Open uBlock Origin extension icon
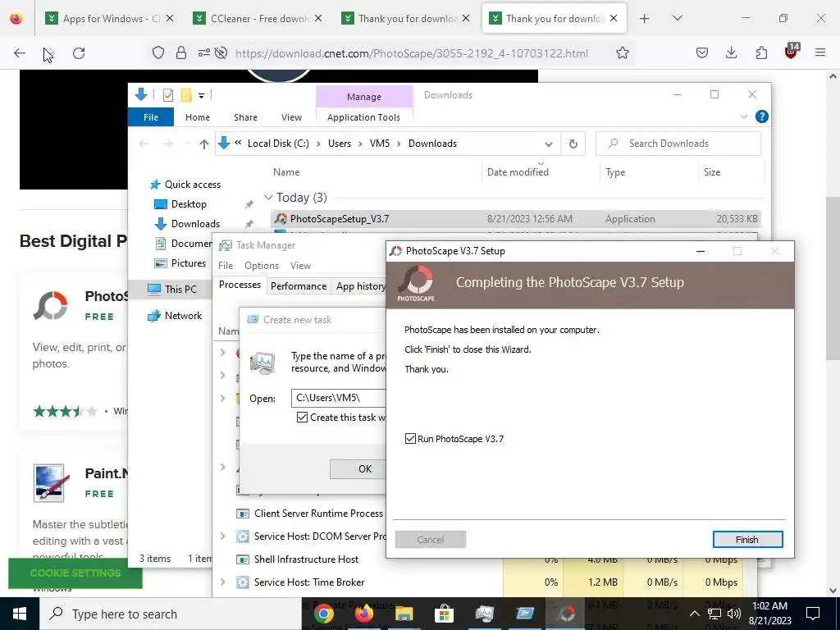 [792, 52]
